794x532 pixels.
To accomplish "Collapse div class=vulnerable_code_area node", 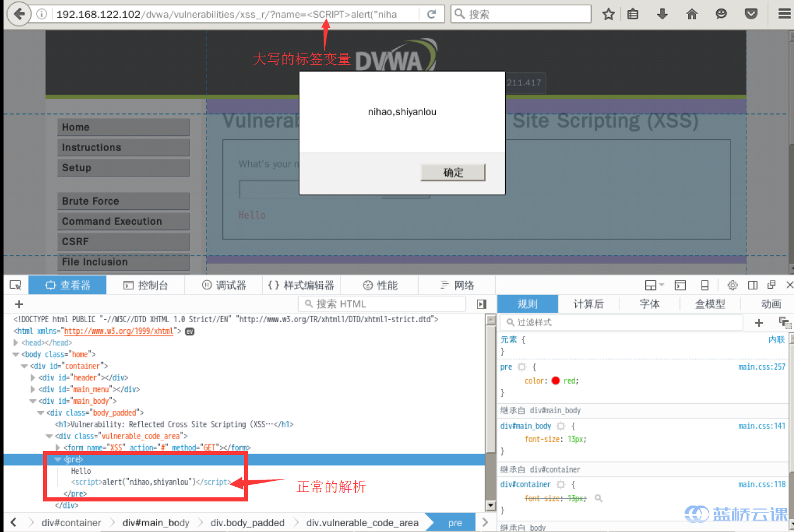I will click(49, 436).
